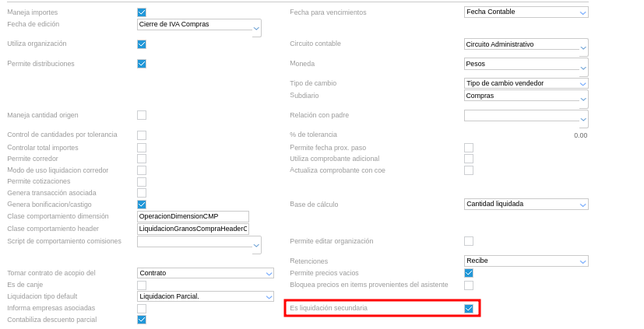
Task: Open Tipo de cambio dropdown
Action: click(583, 84)
